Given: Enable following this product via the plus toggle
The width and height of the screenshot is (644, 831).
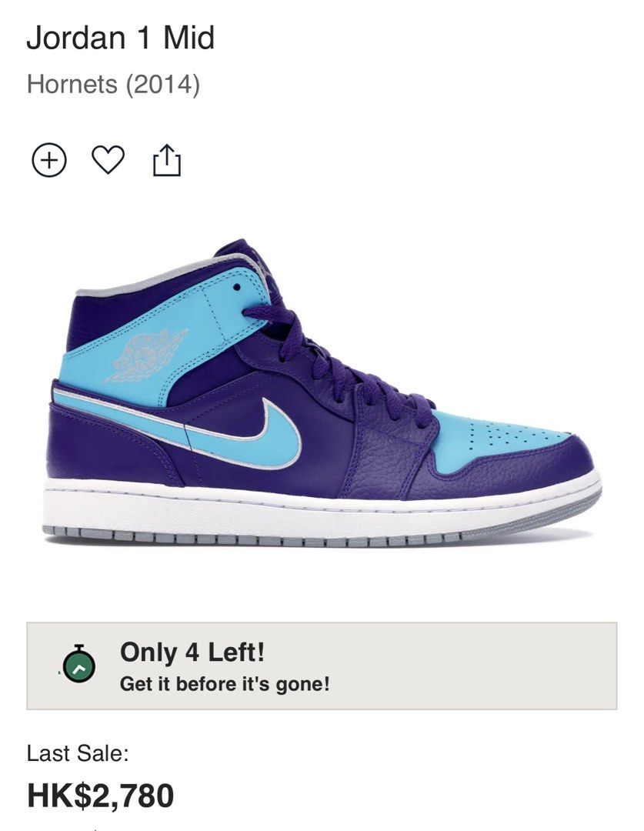Looking at the screenshot, I should click(x=48, y=160).
